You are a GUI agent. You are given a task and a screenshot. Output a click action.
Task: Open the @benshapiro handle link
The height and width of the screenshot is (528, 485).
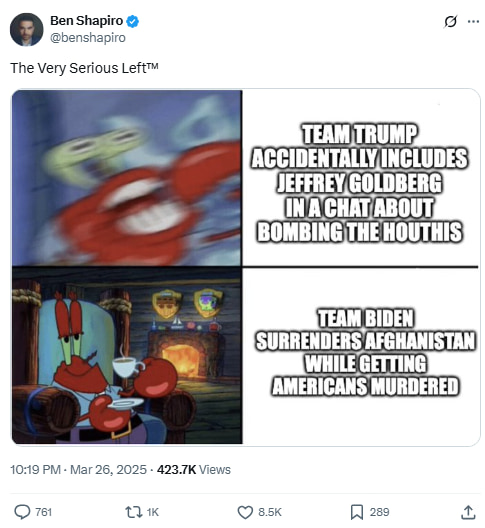tap(88, 37)
